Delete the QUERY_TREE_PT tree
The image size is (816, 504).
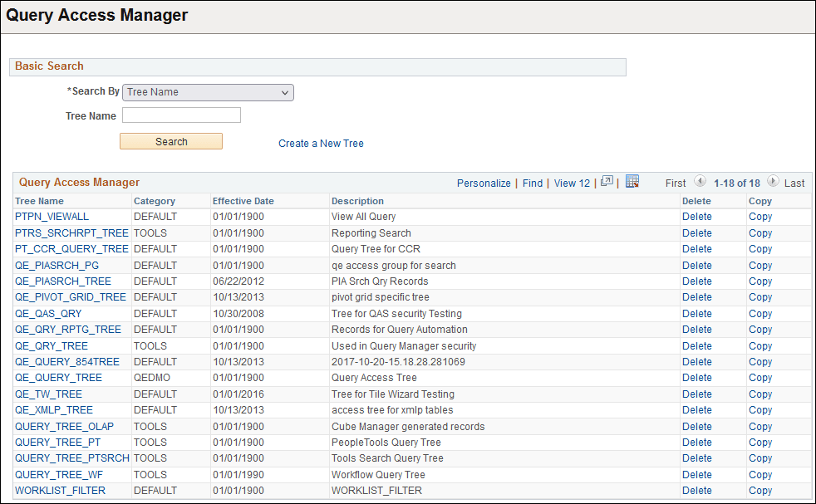(696, 442)
